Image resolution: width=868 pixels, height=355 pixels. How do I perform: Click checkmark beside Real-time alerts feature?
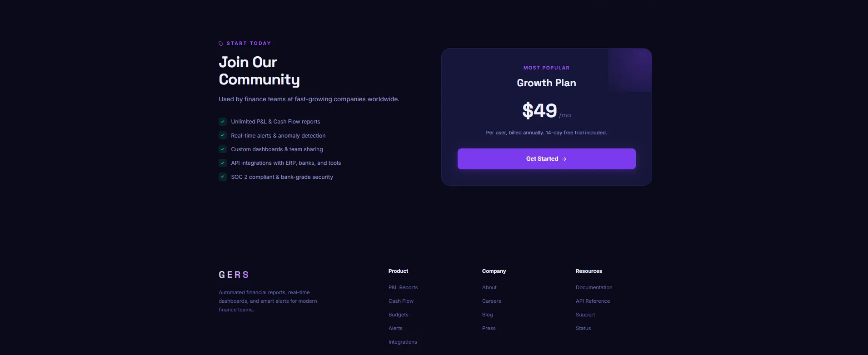(223, 135)
